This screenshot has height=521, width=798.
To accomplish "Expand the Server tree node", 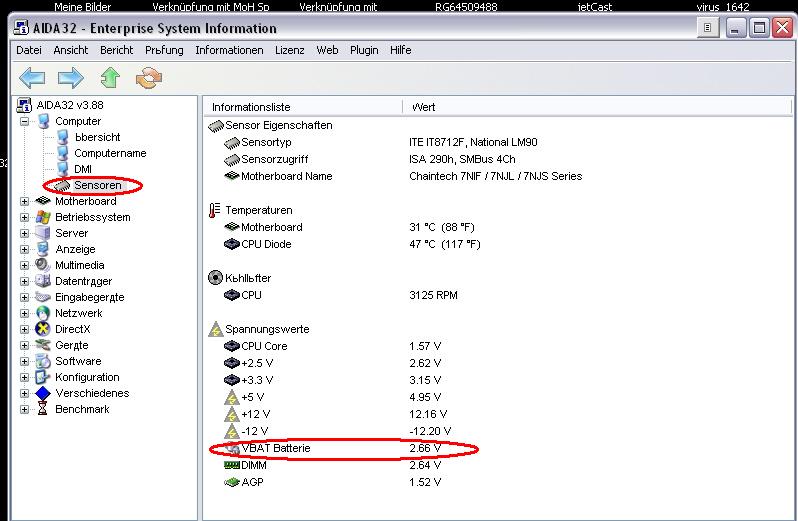I will 24,234.
